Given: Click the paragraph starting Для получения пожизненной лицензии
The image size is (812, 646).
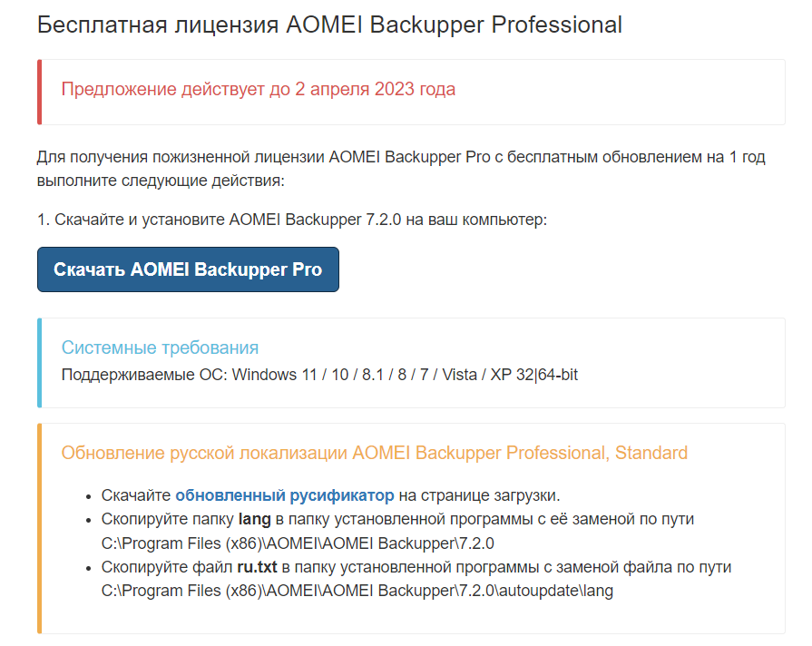Looking at the screenshot, I should coord(401,169).
